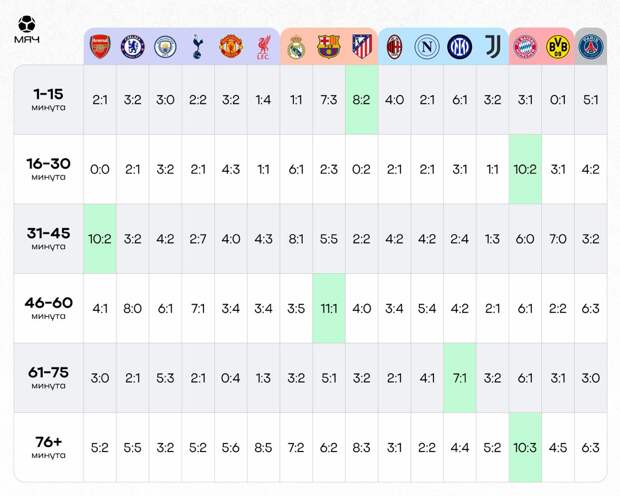Select the Tottenham Hotspur crest
Image resolution: width=620 pixels, height=496 pixels.
pos(198,46)
